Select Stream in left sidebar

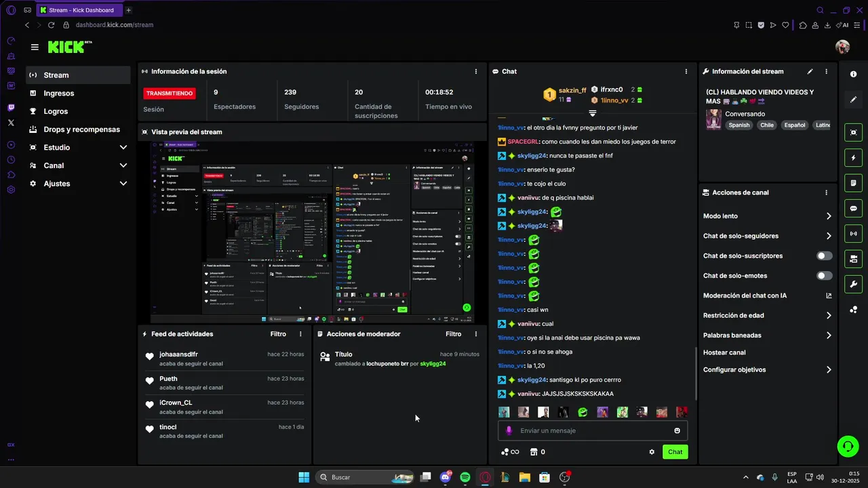pyautogui.click(x=79, y=75)
